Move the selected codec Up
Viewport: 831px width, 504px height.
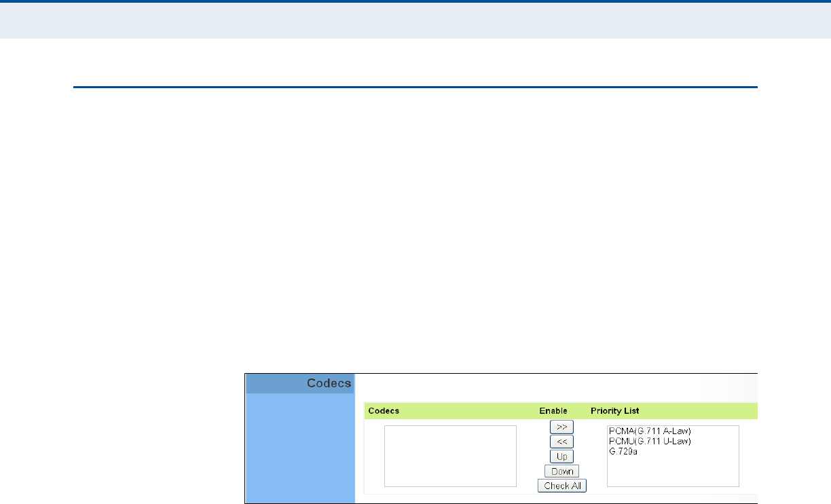tap(561, 457)
